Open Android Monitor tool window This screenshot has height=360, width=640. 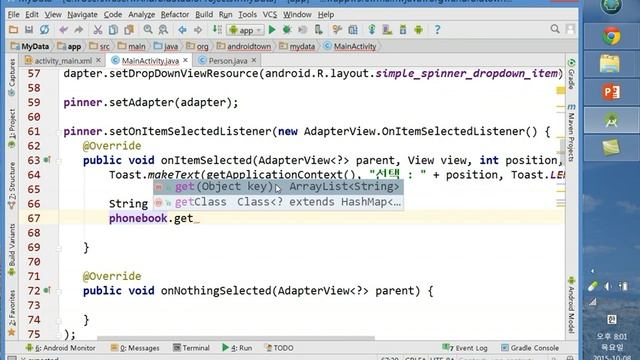[60, 348]
